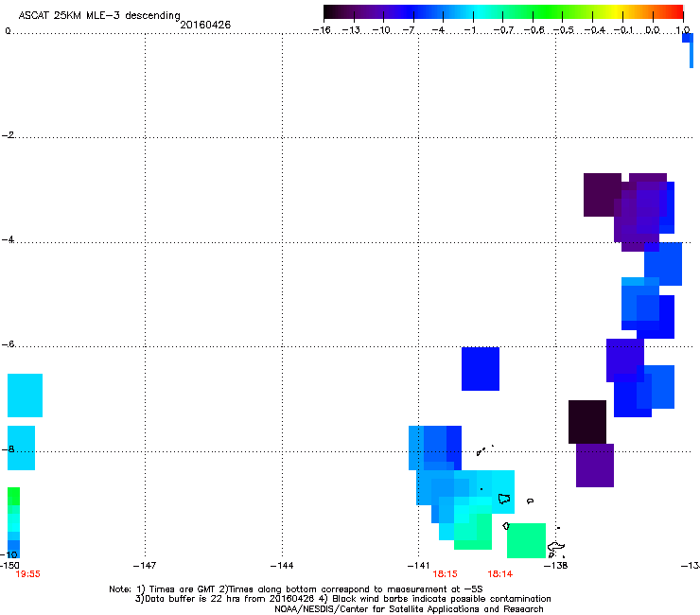Click the NOAA/NESDIS credit line

coord(409,609)
